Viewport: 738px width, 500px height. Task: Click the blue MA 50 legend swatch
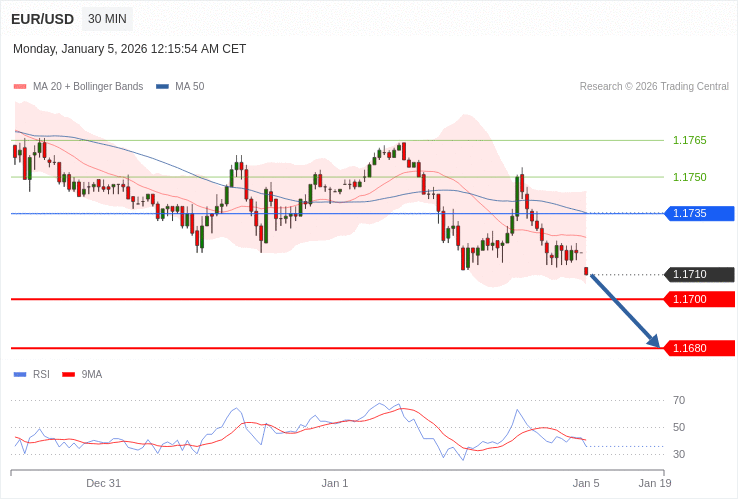[162, 87]
